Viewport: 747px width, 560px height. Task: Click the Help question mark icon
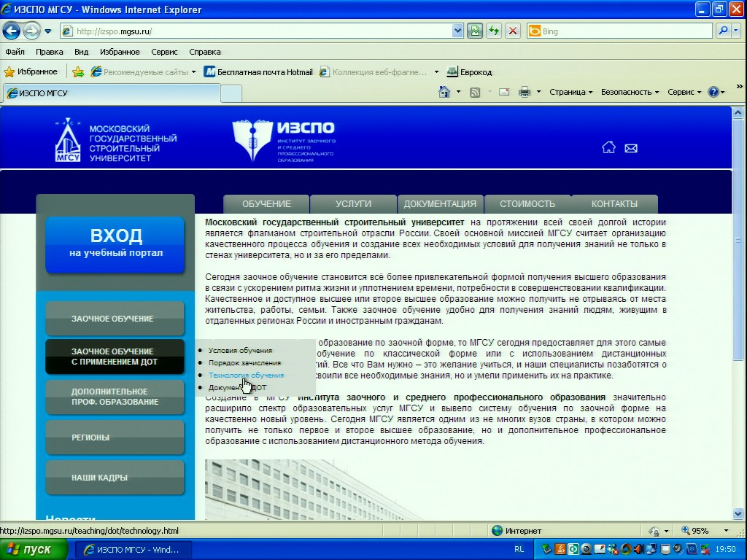[713, 92]
